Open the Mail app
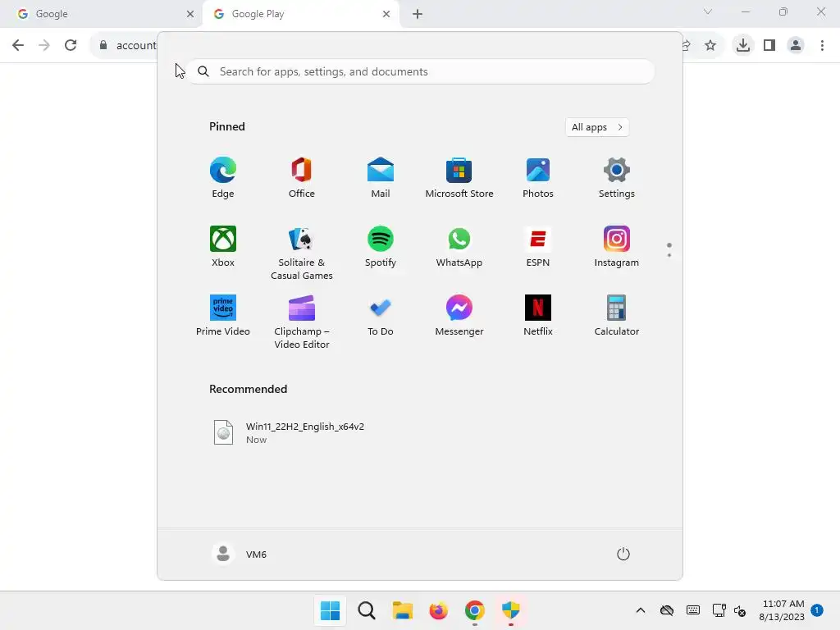 (x=381, y=178)
